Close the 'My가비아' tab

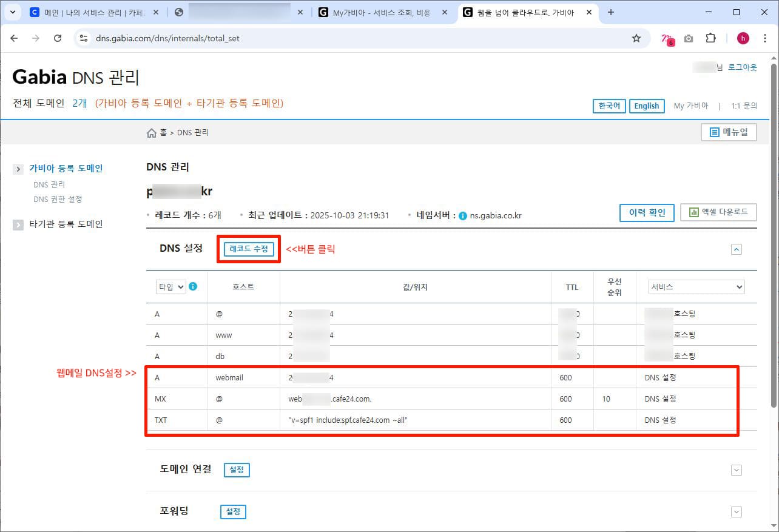click(x=444, y=12)
